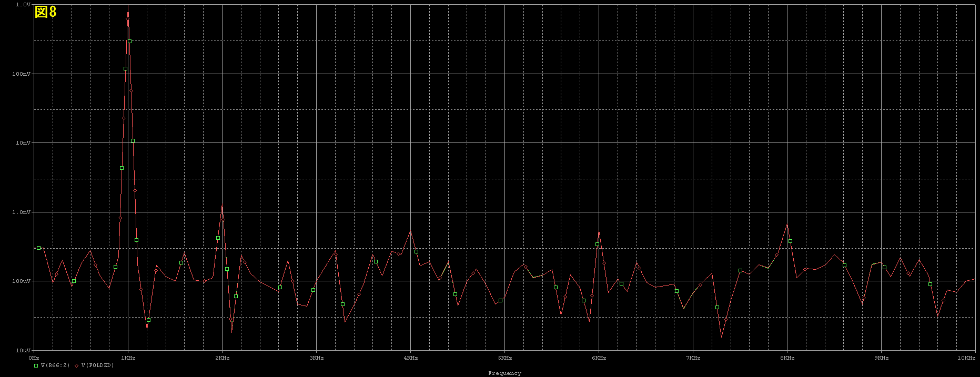Click the trace peak at 4KHz
Image resolution: width=980 pixels, height=377 pixels.
coord(410,231)
